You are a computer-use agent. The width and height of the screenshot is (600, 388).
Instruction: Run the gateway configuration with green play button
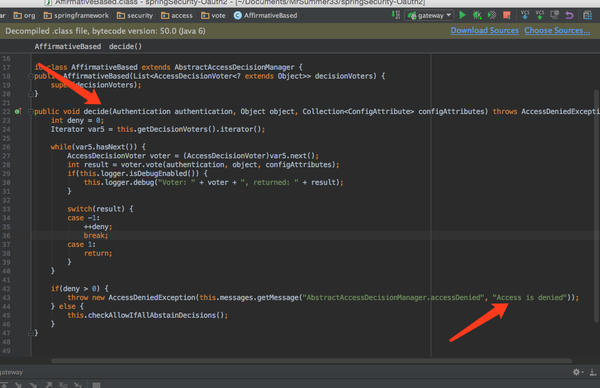(x=462, y=15)
